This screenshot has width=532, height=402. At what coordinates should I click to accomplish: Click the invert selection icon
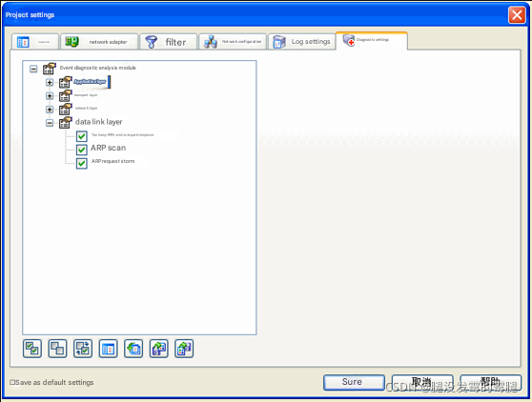(x=83, y=349)
